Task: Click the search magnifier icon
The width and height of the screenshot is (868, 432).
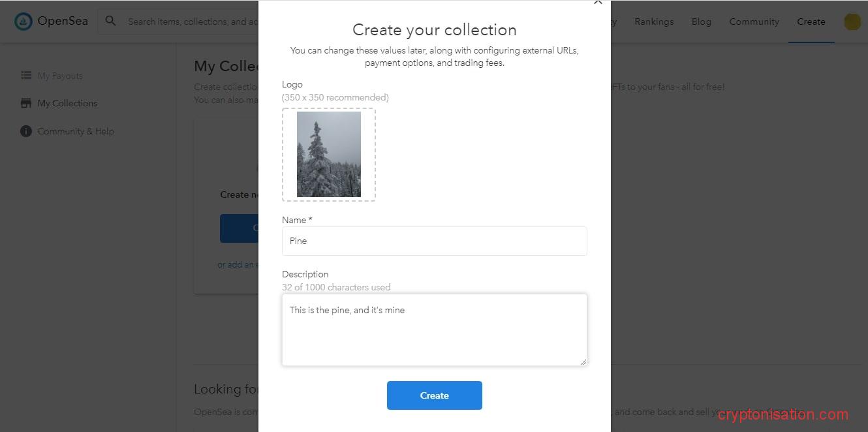Action: coord(111,22)
